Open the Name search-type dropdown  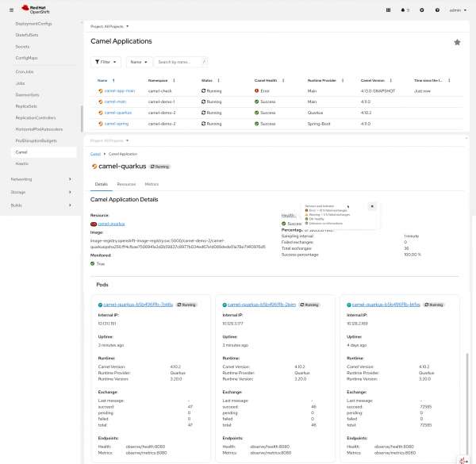[138, 61]
